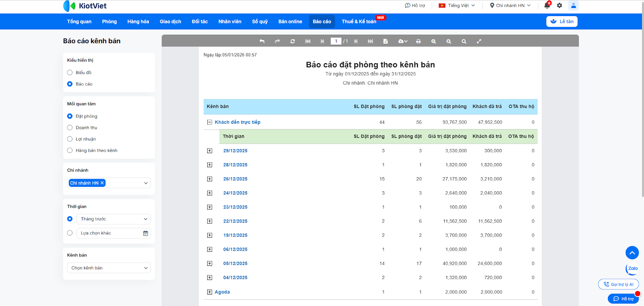Open the Chọn kênh bán dropdown

coord(109,268)
